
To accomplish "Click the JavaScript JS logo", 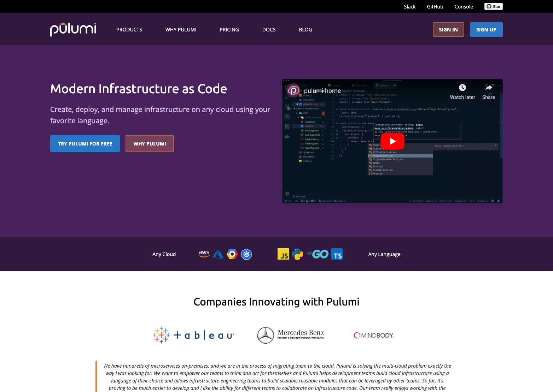I will (283, 254).
